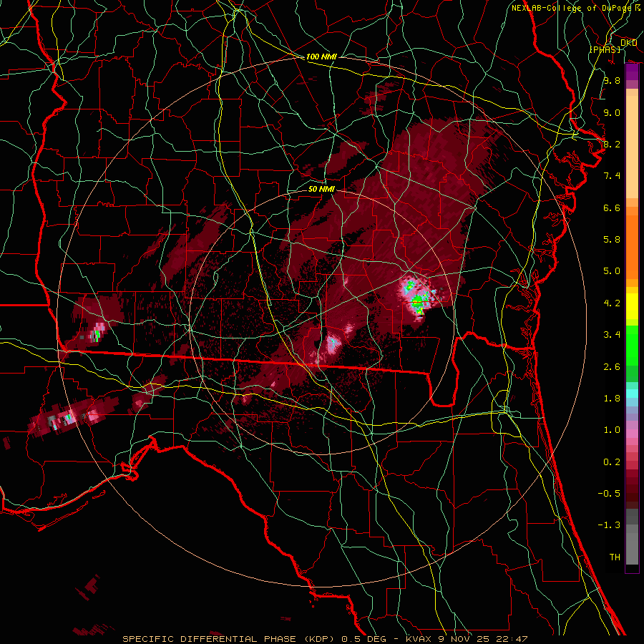Click the "50 NMI" range ring label
644x644 pixels.
[x=321, y=190]
